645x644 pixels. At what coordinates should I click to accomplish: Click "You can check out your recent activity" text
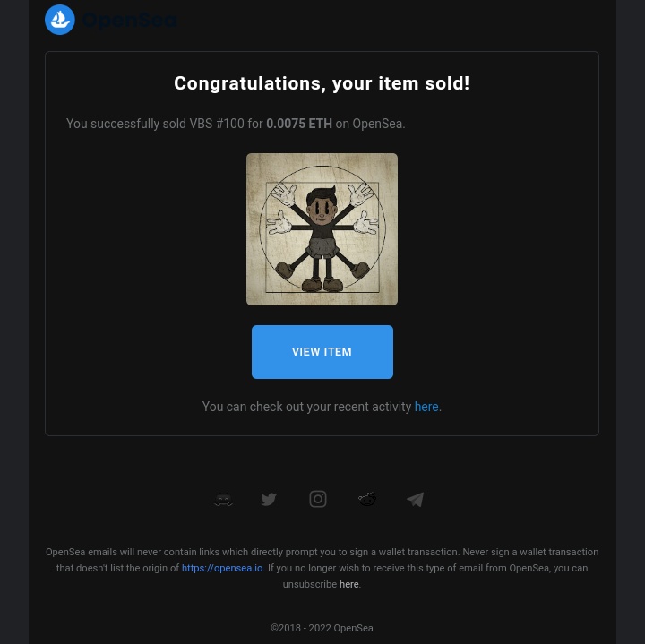[x=306, y=407]
